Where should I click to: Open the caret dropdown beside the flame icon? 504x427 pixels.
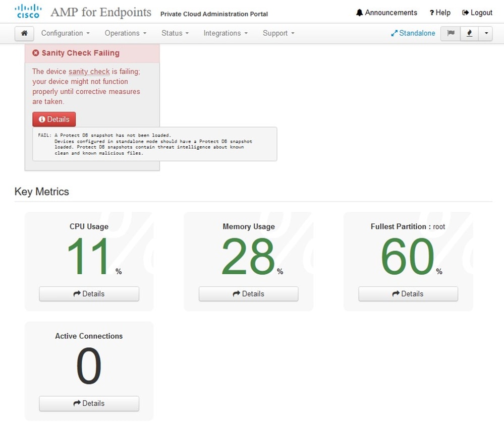(x=486, y=33)
